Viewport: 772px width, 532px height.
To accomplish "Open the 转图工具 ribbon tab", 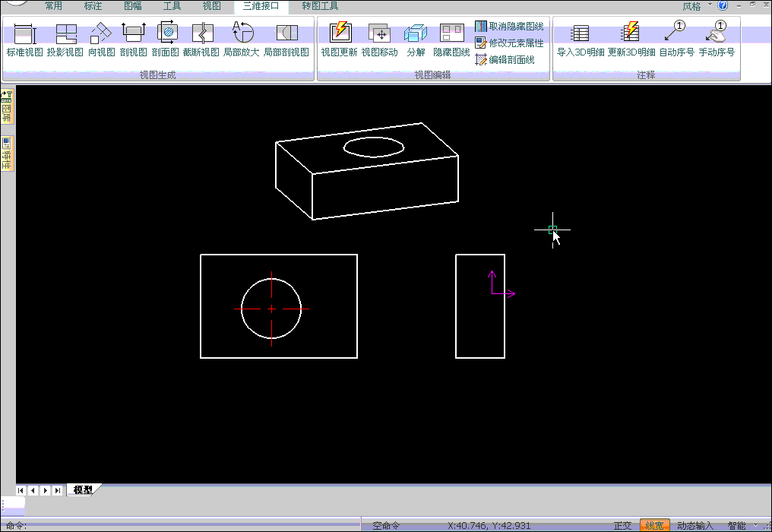I will pos(320,6).
